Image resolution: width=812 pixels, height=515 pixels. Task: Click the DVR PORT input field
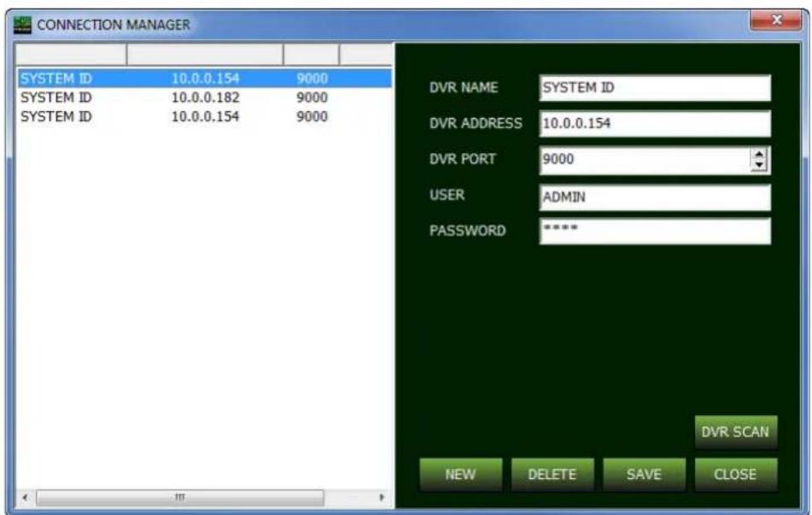pyautogui.click(x=646, y=160)
